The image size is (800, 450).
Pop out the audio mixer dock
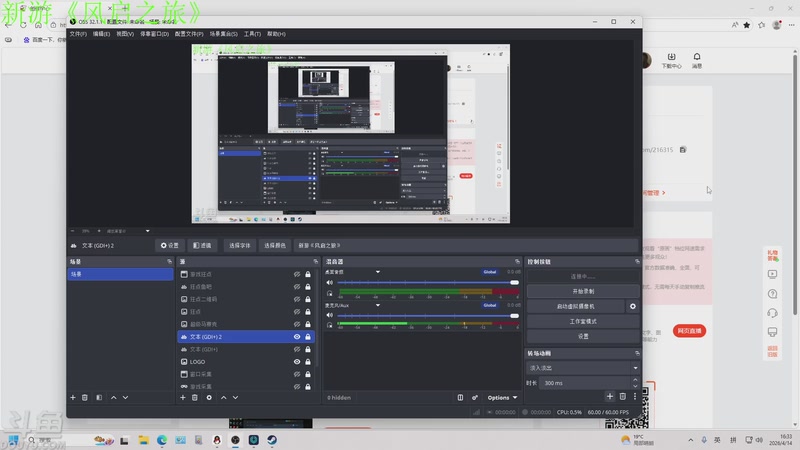(x=517, y=261)
